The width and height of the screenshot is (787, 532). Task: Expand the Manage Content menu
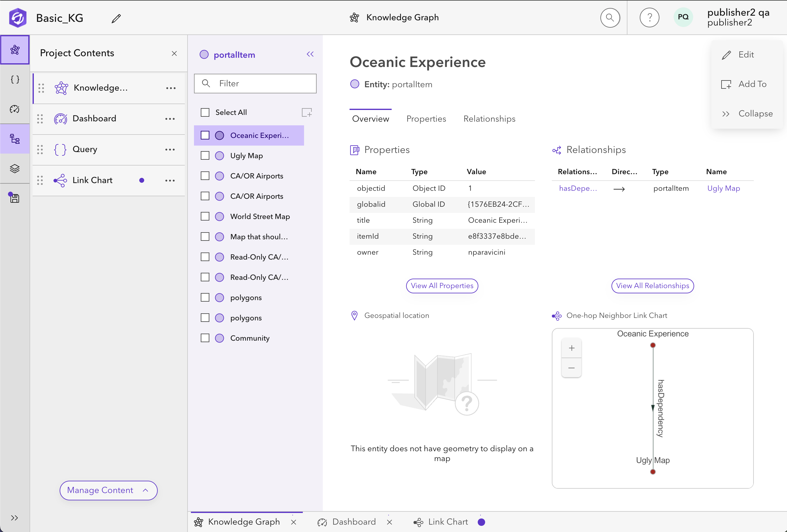tap(108, 490)
